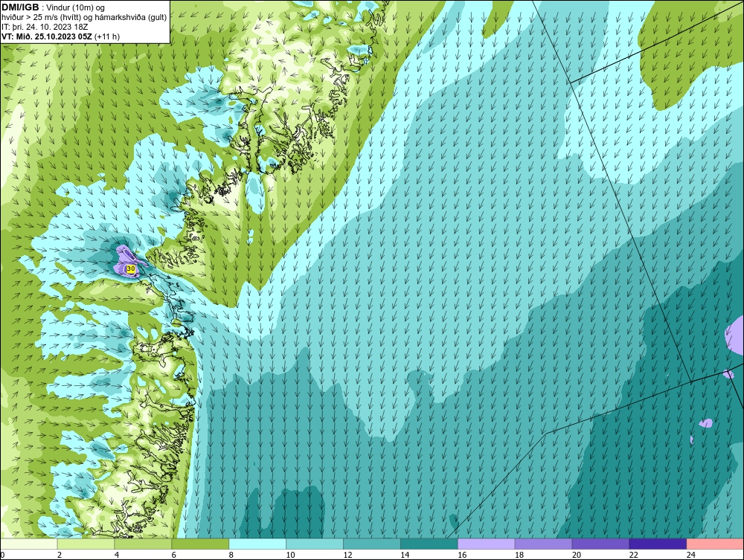
Task: Click the legend label 2
Action: [60, 555]
